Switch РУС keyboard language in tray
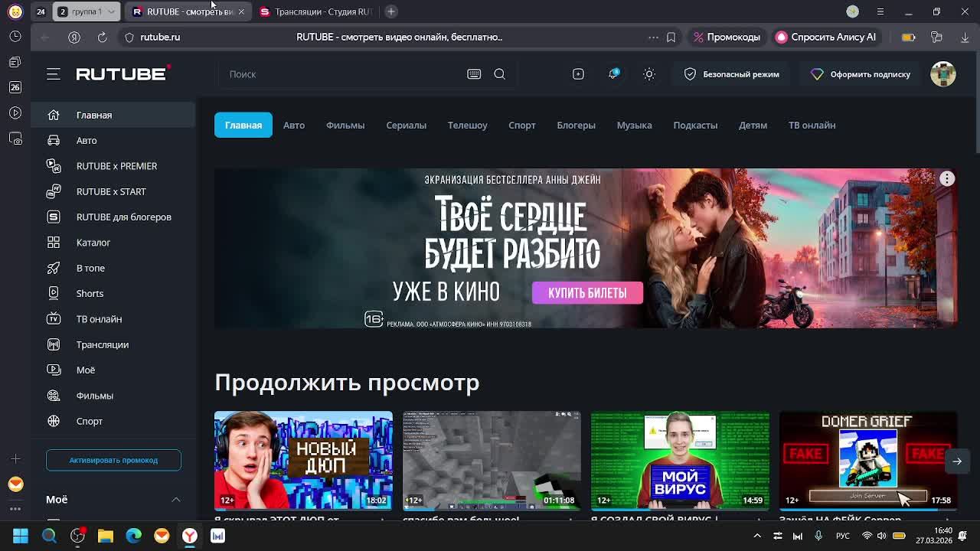Screen dimensions: 980x551 coord(843,536)
